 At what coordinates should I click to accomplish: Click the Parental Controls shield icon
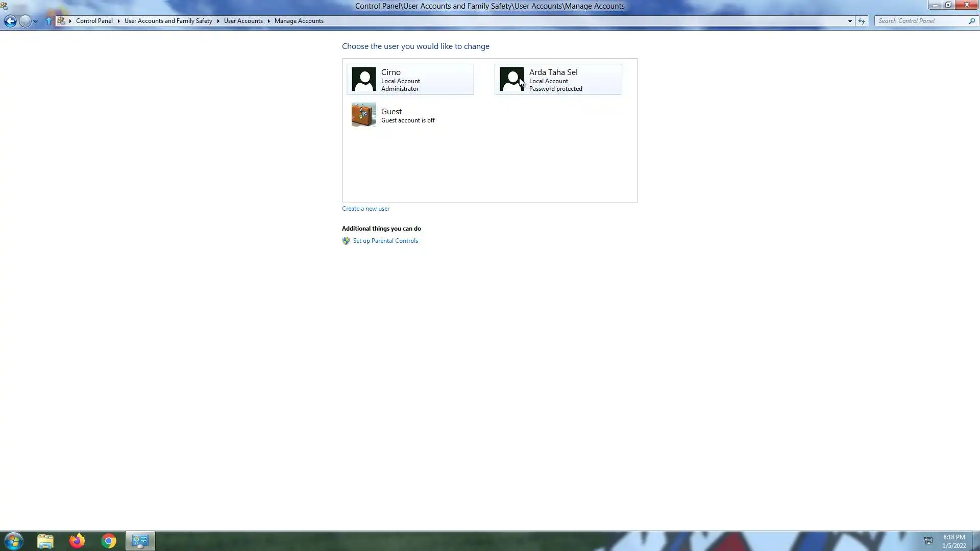coord(346,241)
